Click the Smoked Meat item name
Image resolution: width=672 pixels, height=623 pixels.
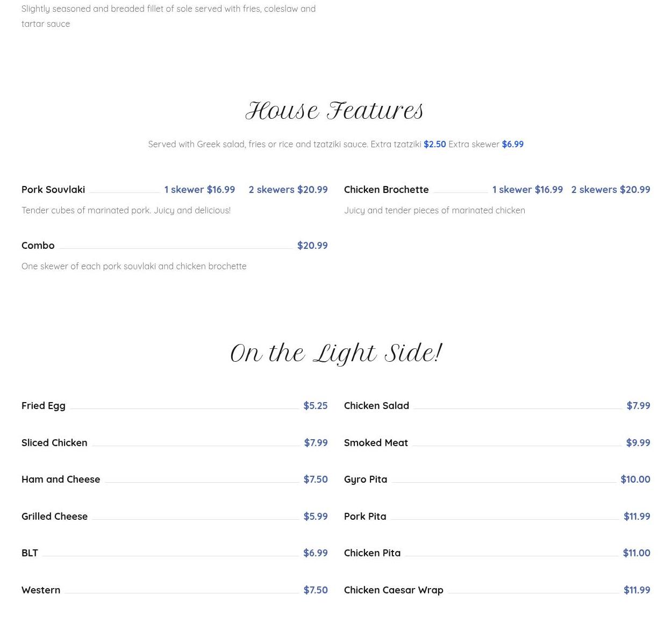pyautogui.click(x=376, y=443)
